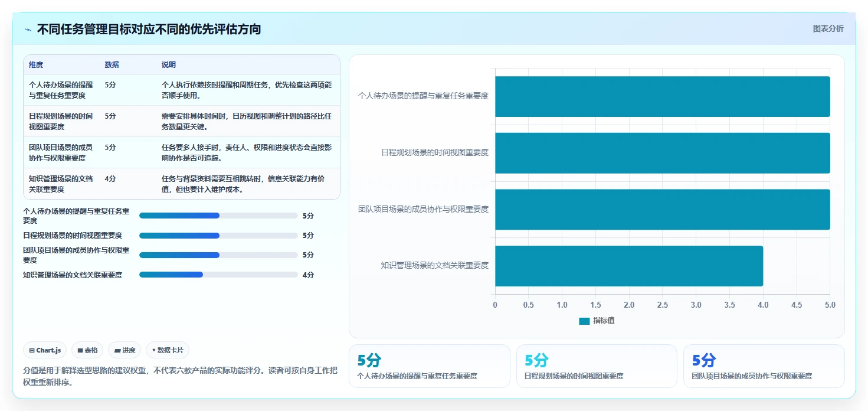This screenshot has width=868, height=411.
Task: Click the 个人待办场景的提醒与重复任务重要度 progress bar
Action: coord(218,216)
